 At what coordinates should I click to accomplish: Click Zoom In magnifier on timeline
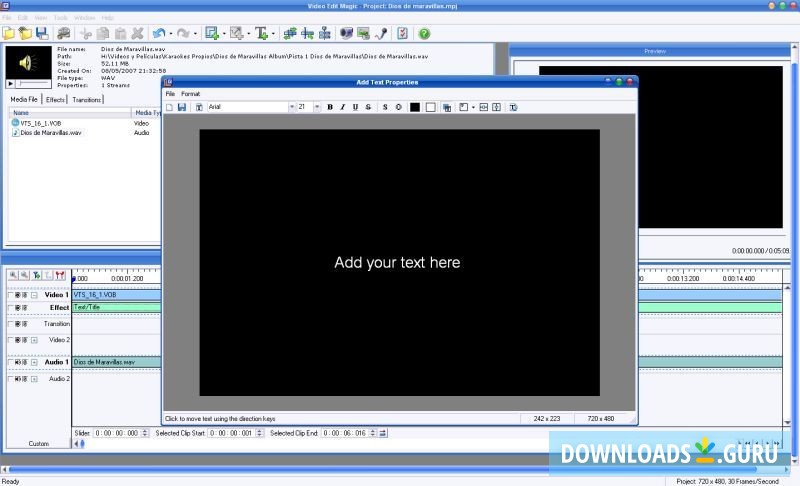(x=13, y=275)
